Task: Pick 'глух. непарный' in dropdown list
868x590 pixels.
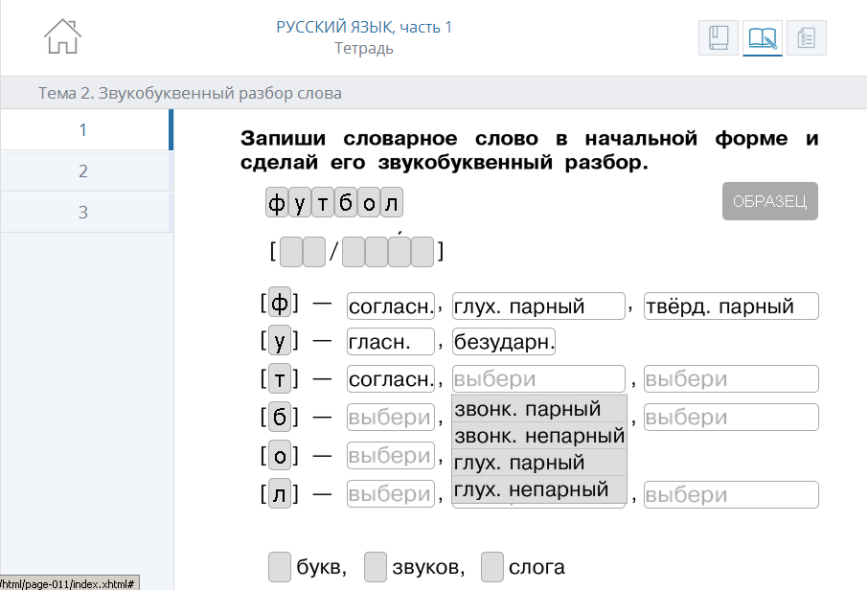Action: tap(538, 489)
